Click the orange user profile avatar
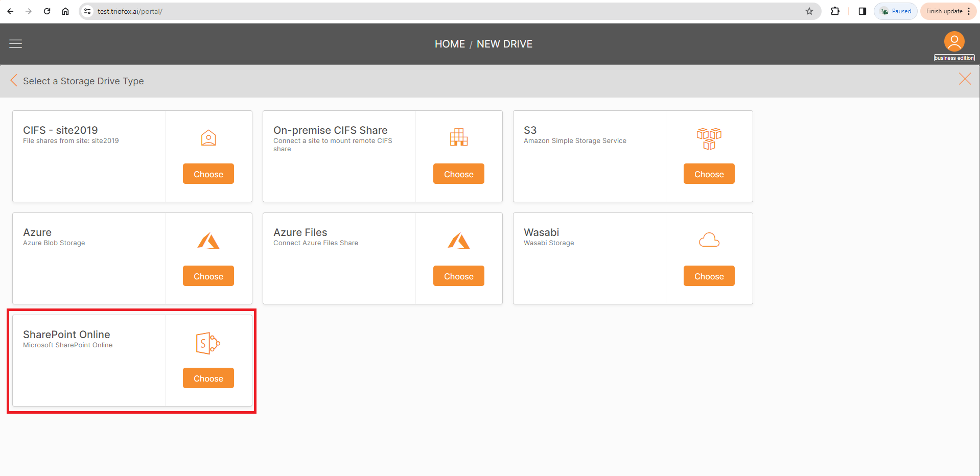The image size is (980, 476). pyautogui.click(x=954, y=41)
